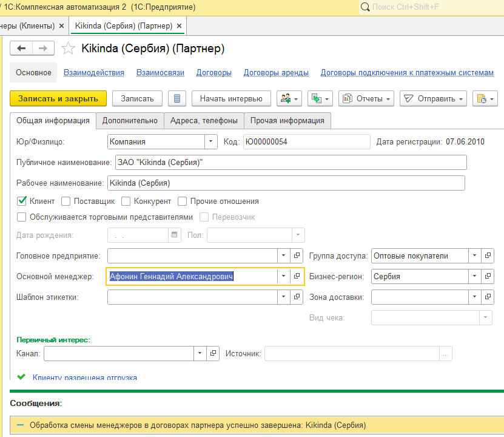Open the create-based-on icon menu
Viewport: 504px width, 437px height.
coord(320,98)
